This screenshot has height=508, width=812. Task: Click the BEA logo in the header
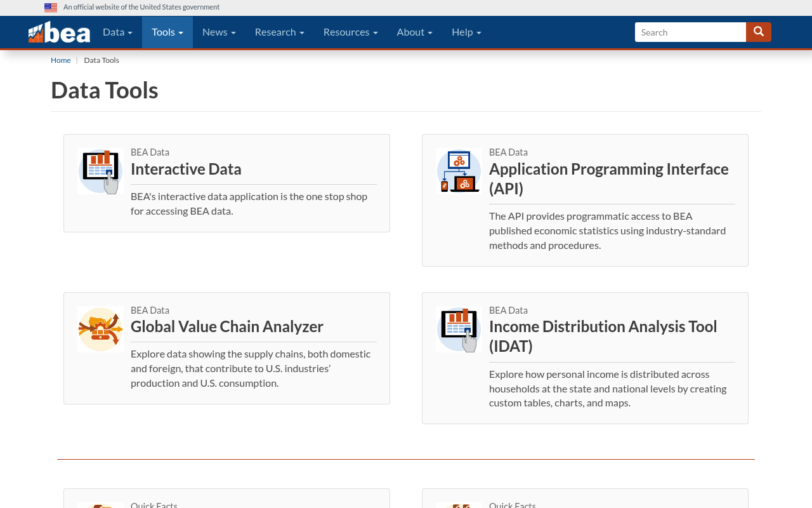59,32
